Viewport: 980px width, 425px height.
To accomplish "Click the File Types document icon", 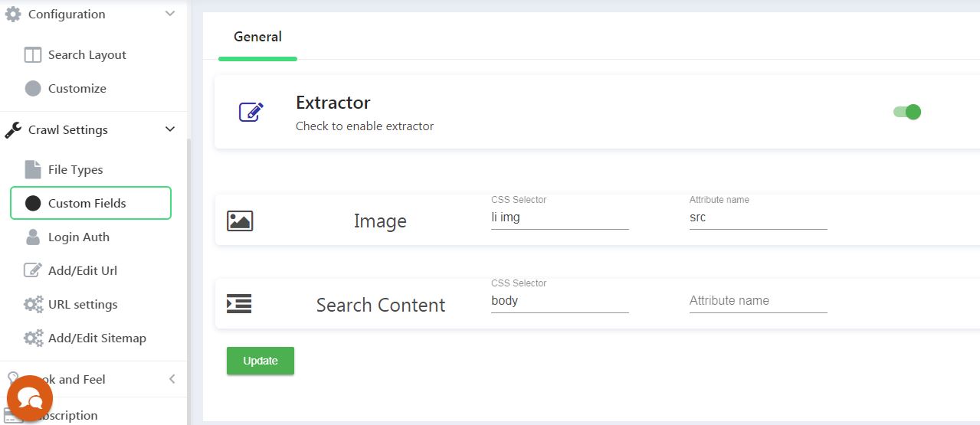I will 33,170.
